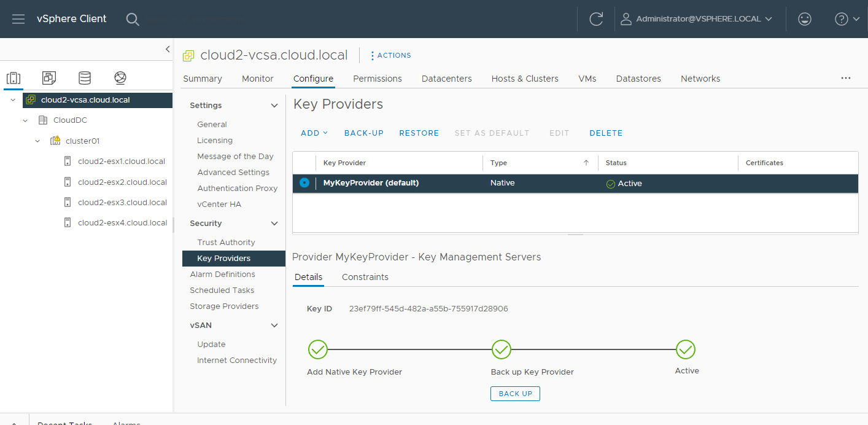
Task: Open the Monitor tab
Action: pos(258,79)
